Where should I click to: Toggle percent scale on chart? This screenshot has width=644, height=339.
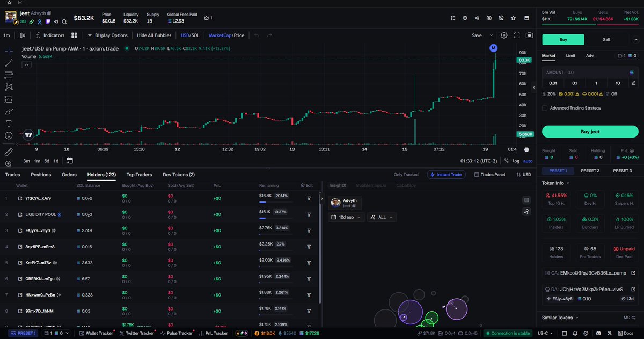(506, 161)
